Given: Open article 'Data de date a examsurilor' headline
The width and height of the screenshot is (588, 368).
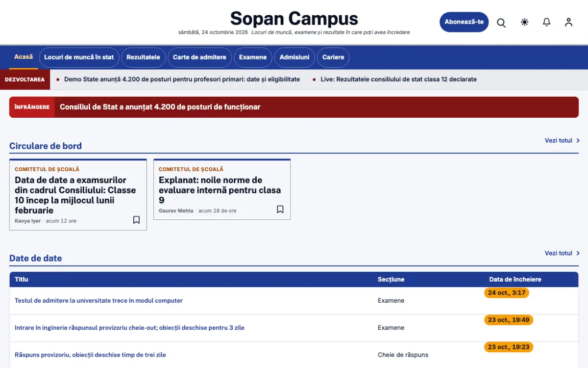Looking at the screenshot, I should point(75,195).
